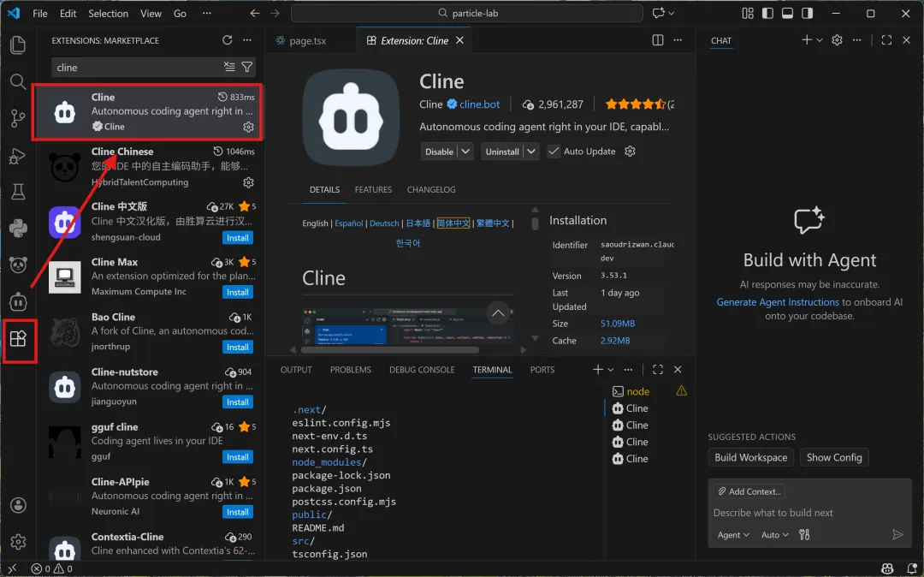Switch to the FEATURES tab

[x=373, y=190]
